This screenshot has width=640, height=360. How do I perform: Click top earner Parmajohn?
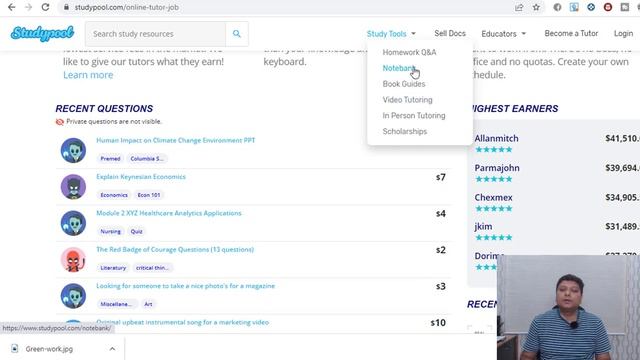click(x=497, y=168)
